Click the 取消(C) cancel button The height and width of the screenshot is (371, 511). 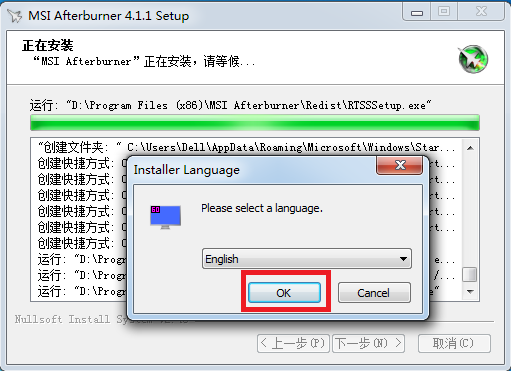(454, 343)
